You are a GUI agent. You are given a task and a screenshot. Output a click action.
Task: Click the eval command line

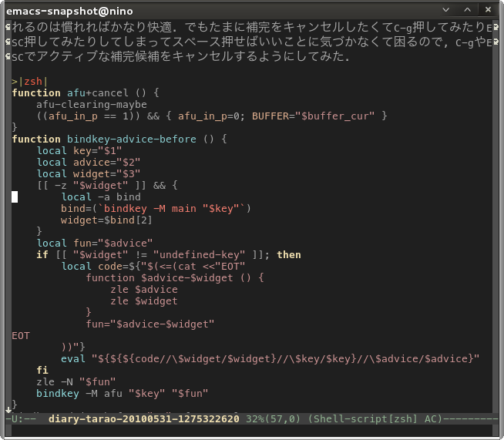[x=270, y=359]
